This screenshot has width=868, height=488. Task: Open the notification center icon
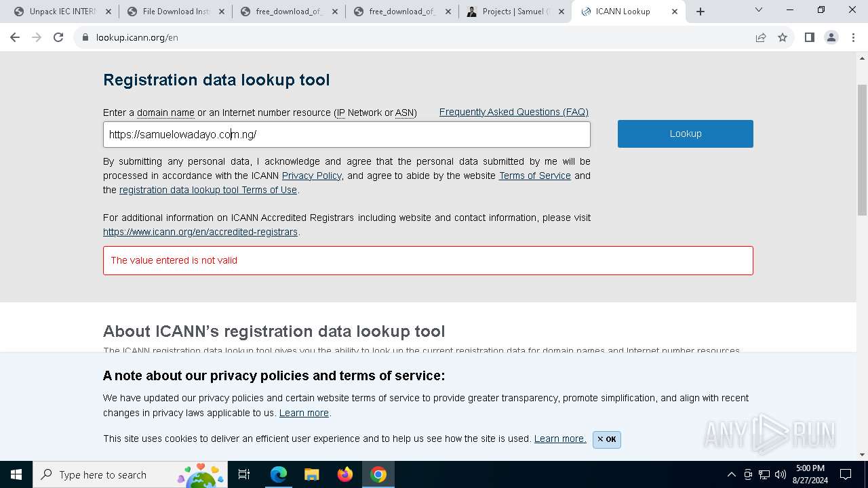846,474
